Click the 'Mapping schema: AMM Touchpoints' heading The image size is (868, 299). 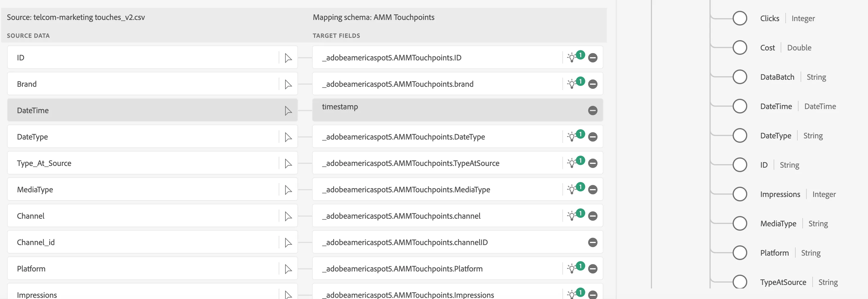coord(373,17)
